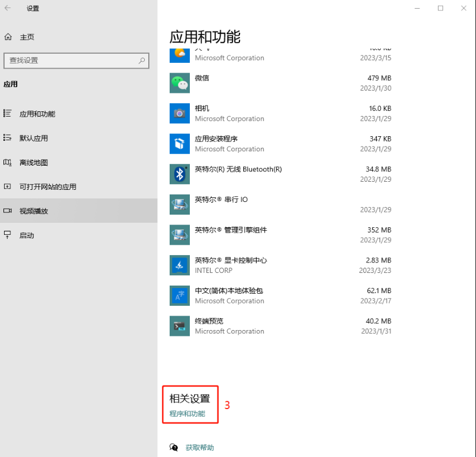
Task: Click the weather app icon at list top
Action: 179,55
